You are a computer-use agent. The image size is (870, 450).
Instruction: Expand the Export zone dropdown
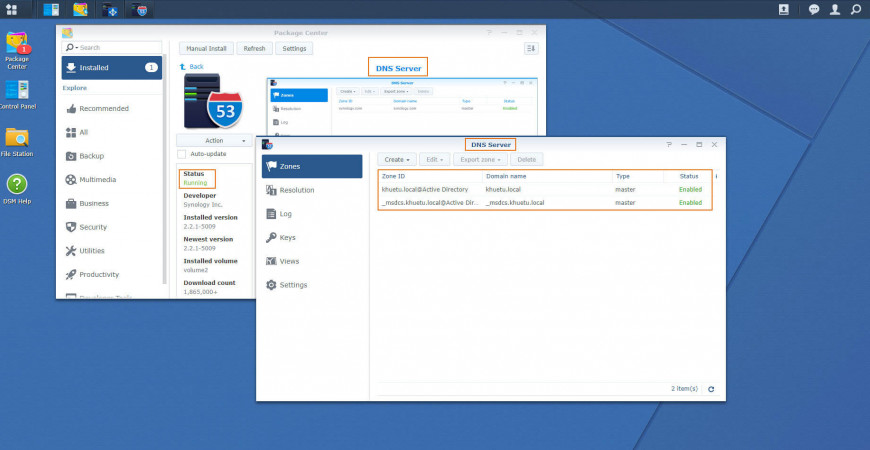(x=480, y=159)
